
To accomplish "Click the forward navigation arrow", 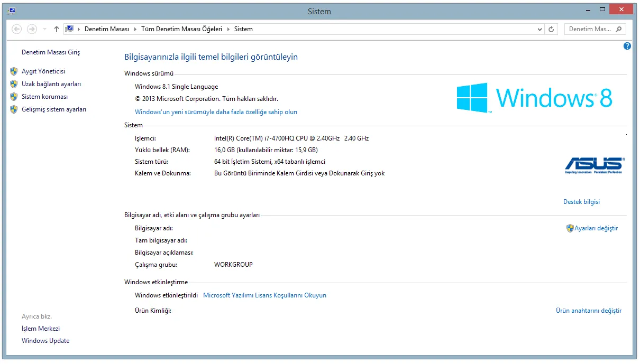I will tap(32, 29).
